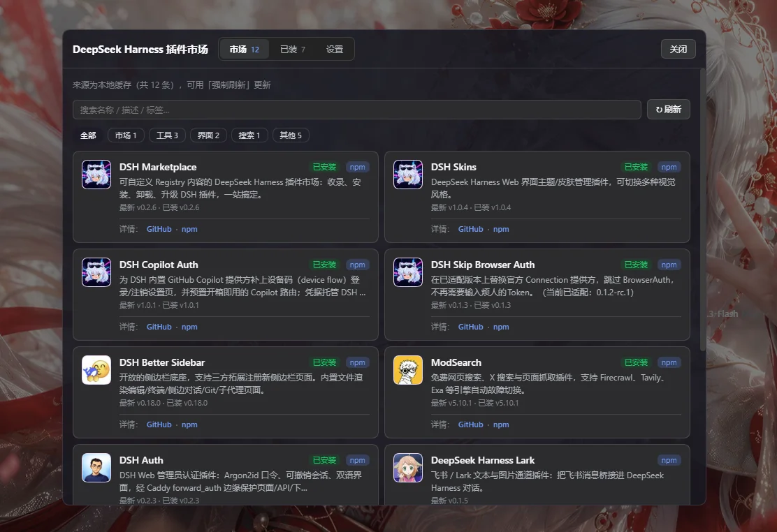Click the plugin search input field

[x=357, y=110]
